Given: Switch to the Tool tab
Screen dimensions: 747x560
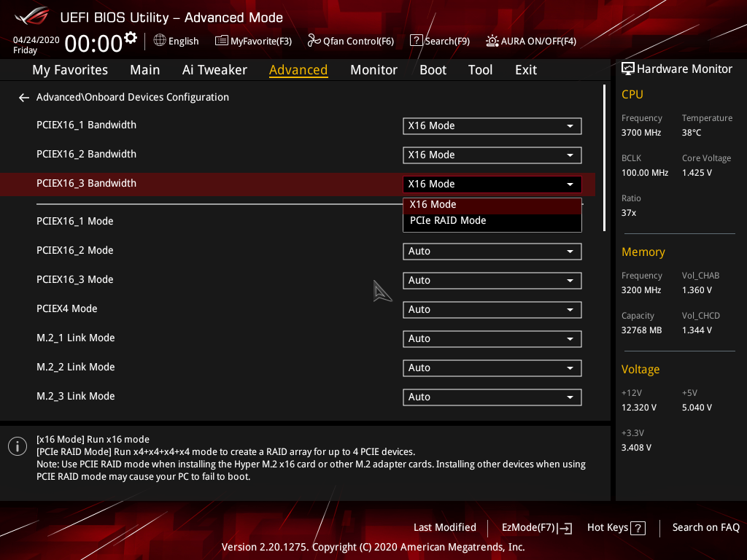Looking at the screenshot, I should (x=480, y=70).
